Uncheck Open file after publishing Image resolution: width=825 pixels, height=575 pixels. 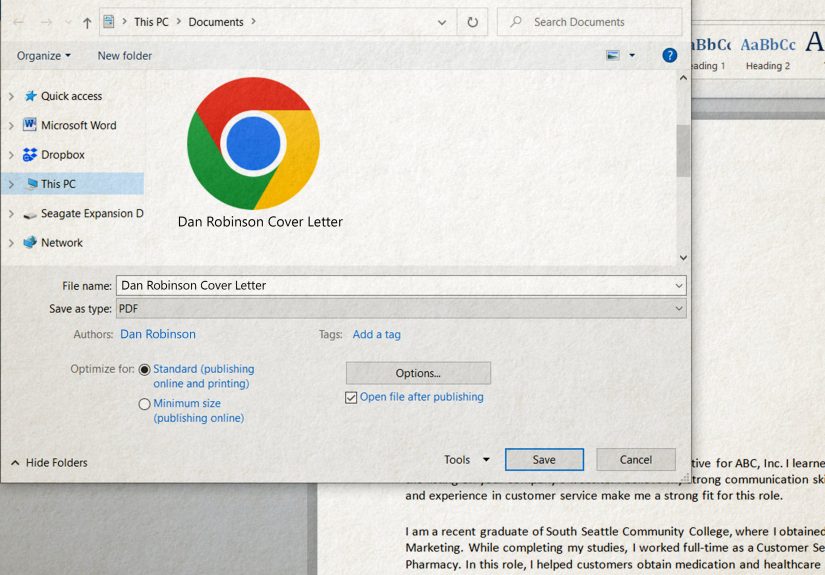point(351,398)
